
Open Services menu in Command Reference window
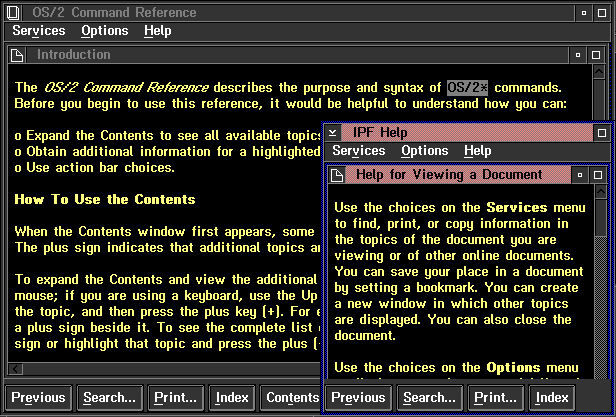tap(39, 31)
